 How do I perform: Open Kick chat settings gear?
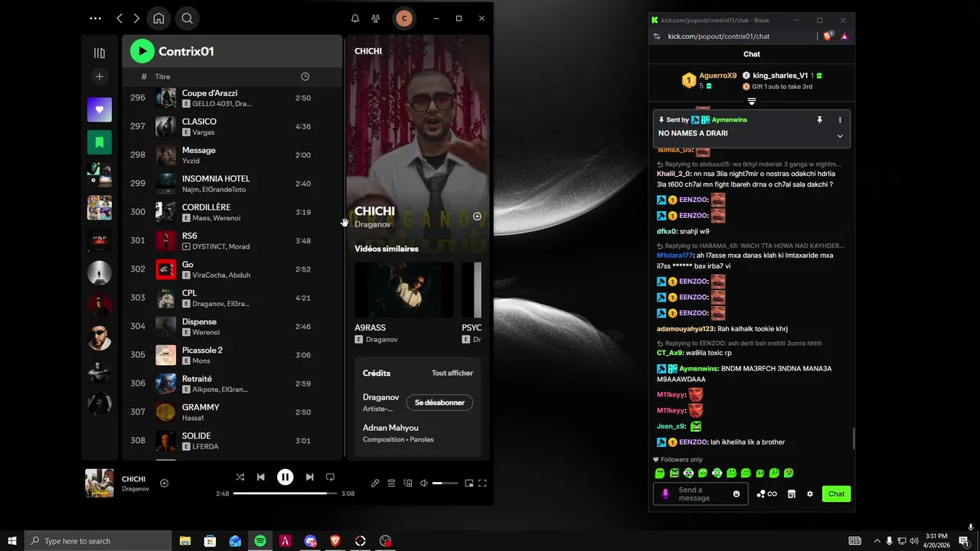point(810,494)
